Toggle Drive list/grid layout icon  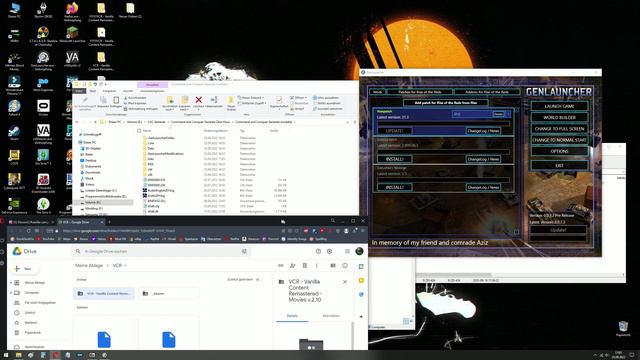click(333, 266)
